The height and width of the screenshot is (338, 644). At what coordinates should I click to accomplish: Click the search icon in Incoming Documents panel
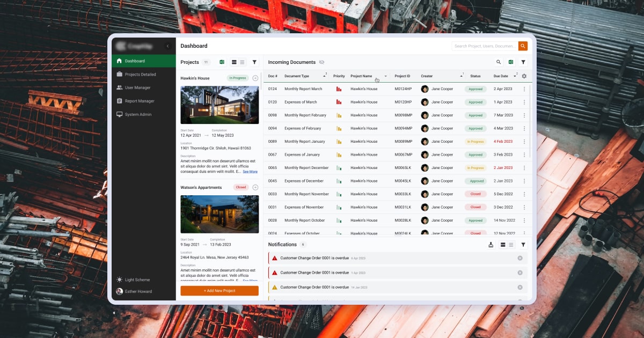(x=499, y=62)
